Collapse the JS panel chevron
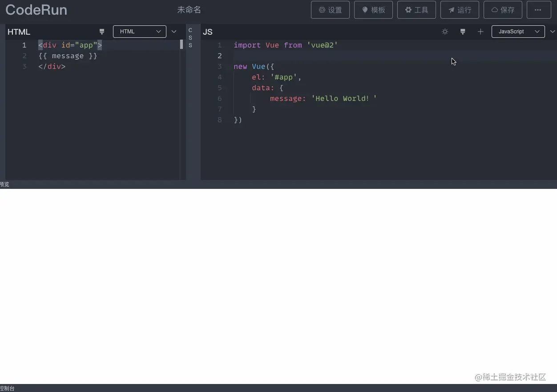The height and width of the screenshot is (392, 557). pyautogui.click(x=553, y=32)
